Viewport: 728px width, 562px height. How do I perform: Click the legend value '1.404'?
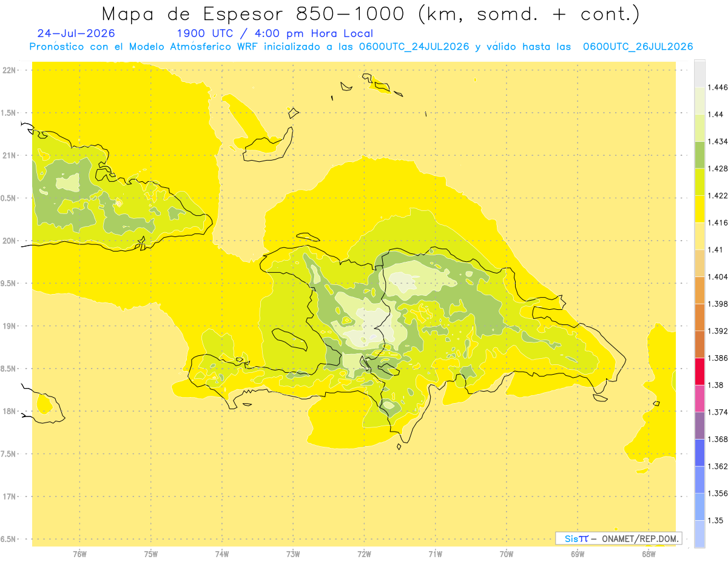pyautogui.click(x=718, y=277)
